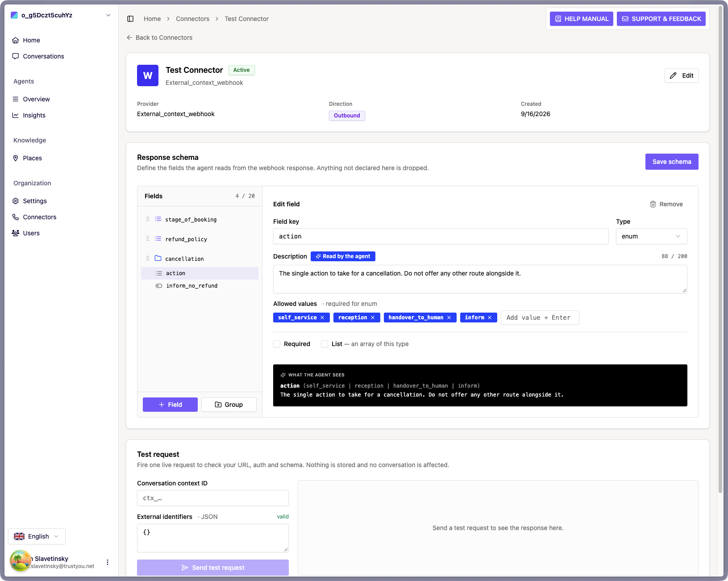This screenshot has height=581, width=728.
Task: Click the Field key input
Action: pyautogui.click(x=441, y=236)
